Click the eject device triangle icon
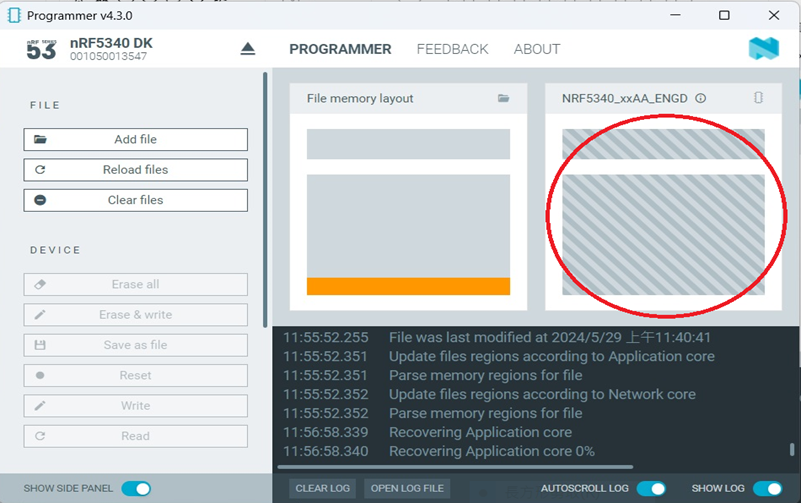This screenshot has height=503, width=801. [x=248, y=49]
